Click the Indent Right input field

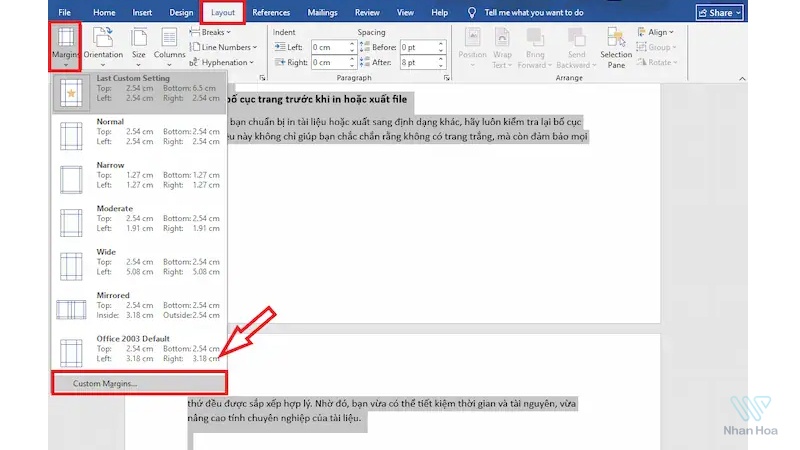329,62
